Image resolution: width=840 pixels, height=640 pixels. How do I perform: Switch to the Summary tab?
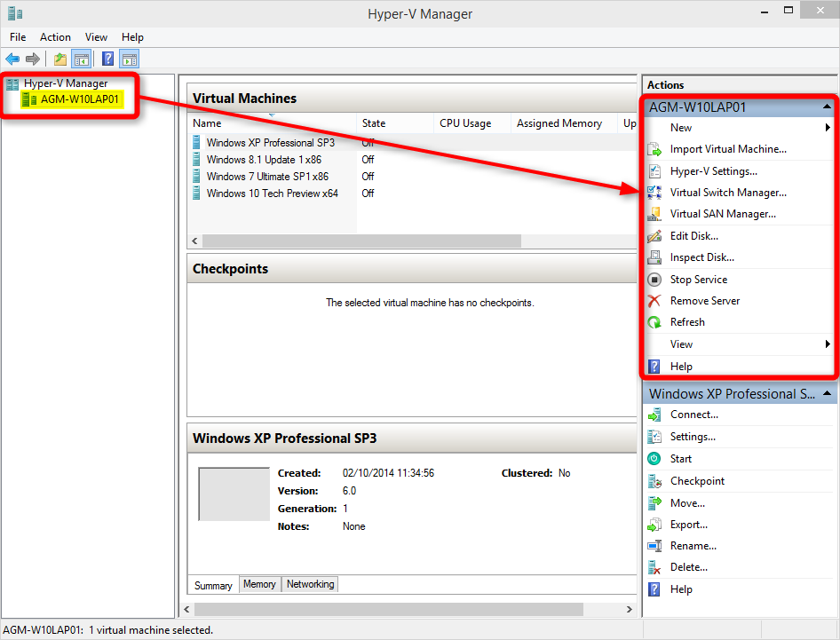tap(213, 585)
